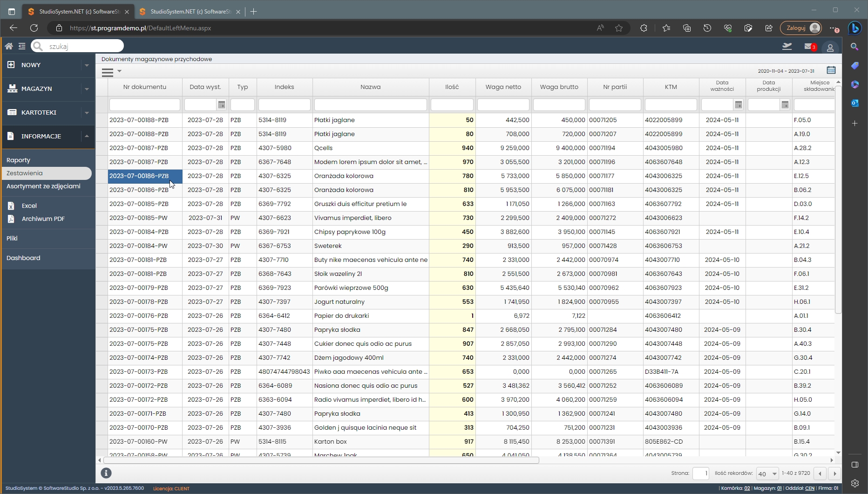Click the home icon in app header
Viewport: 868px width, 494px height.
(x=9, y=46)
